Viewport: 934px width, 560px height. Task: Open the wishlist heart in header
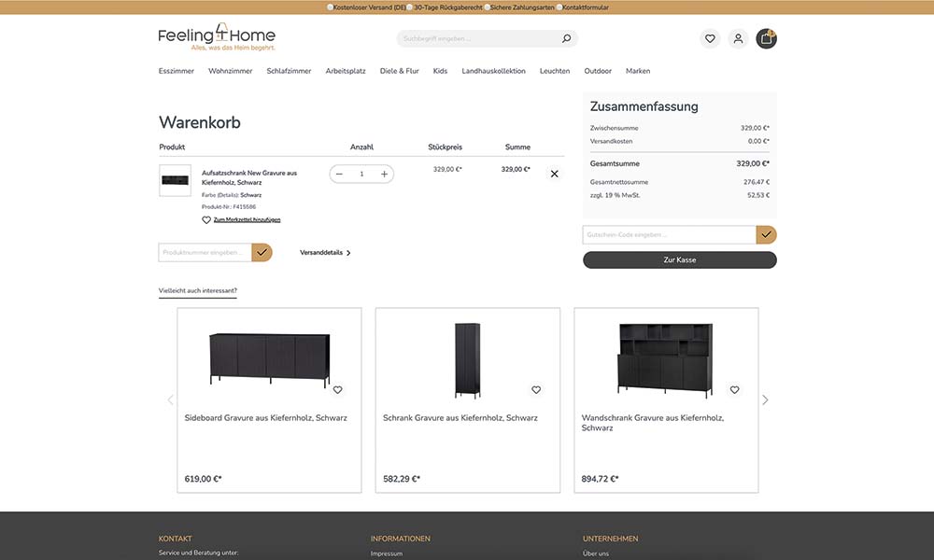click(710, 38)
